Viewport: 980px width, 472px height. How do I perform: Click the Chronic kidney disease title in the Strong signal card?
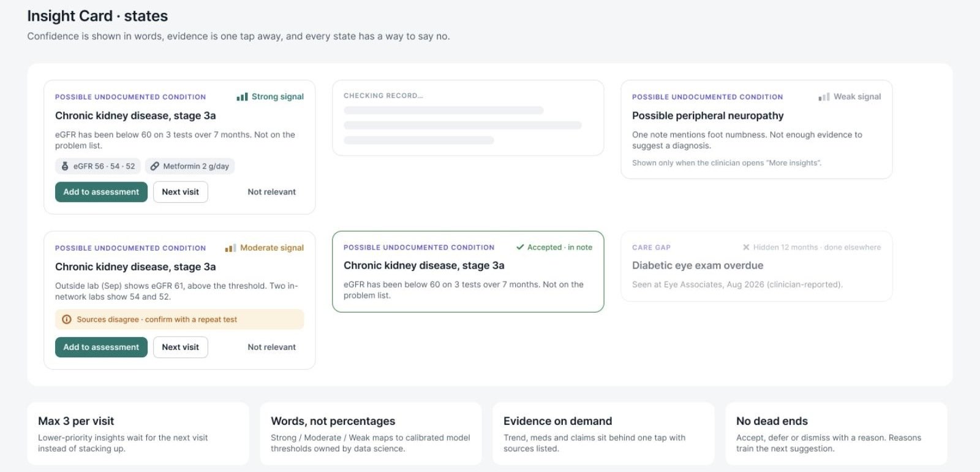(x=135, y=116)
